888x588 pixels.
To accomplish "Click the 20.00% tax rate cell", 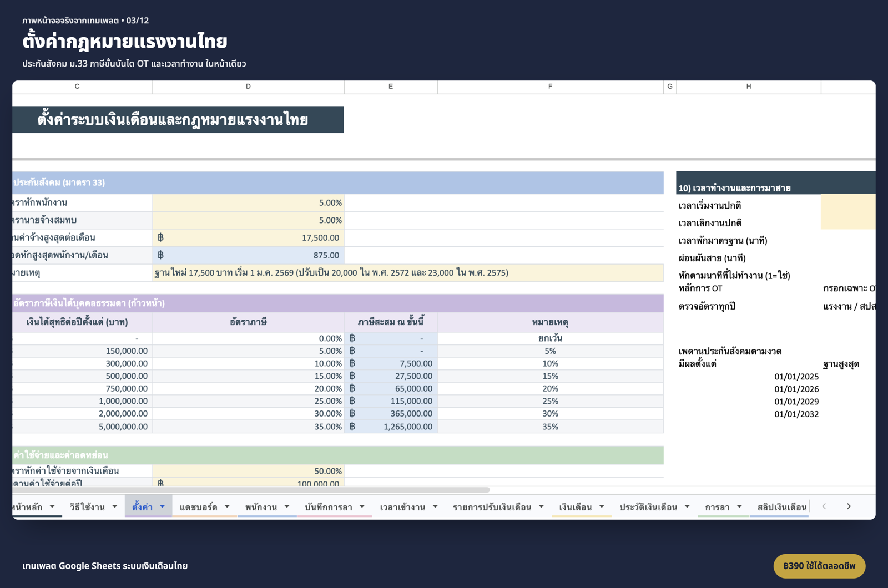I will click(x=248, y=388).
